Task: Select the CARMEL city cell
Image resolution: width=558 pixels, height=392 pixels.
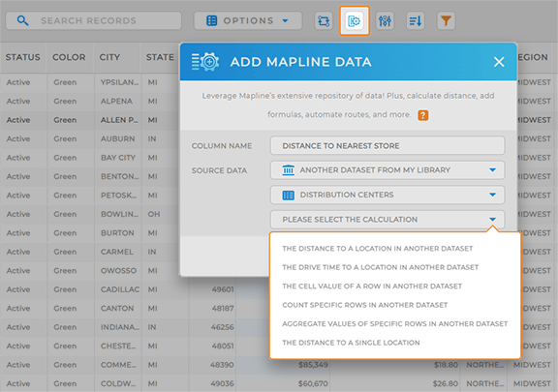Action: click(x=118, y=252)
